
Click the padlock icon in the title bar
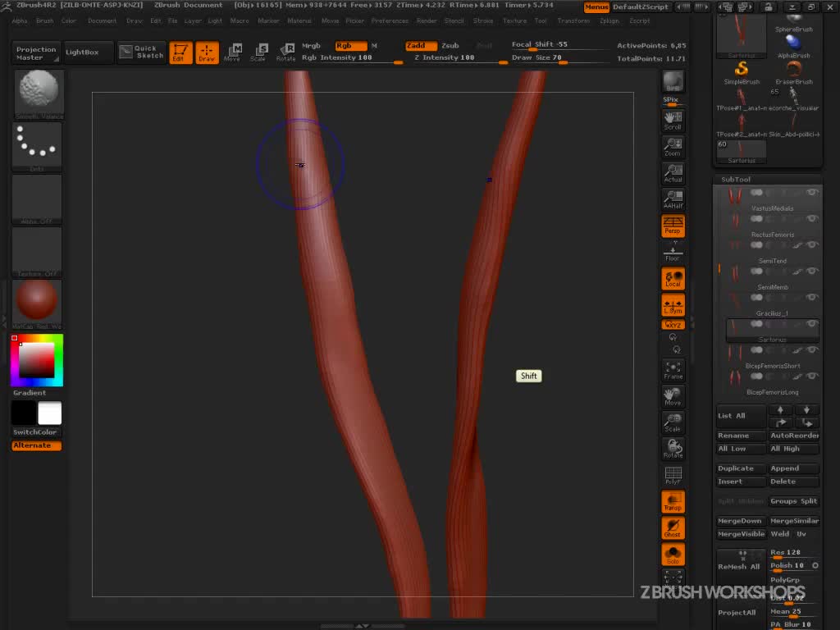(768, 7)
